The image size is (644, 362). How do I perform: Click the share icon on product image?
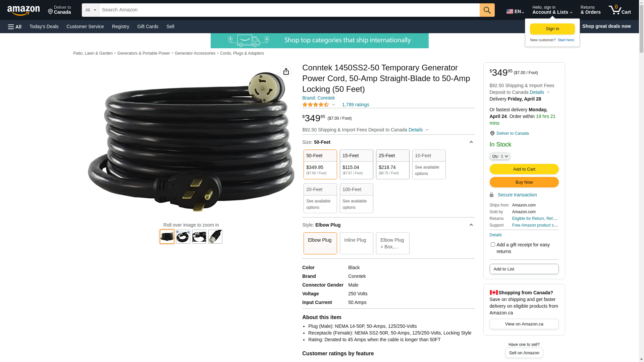tap(286, 71)
